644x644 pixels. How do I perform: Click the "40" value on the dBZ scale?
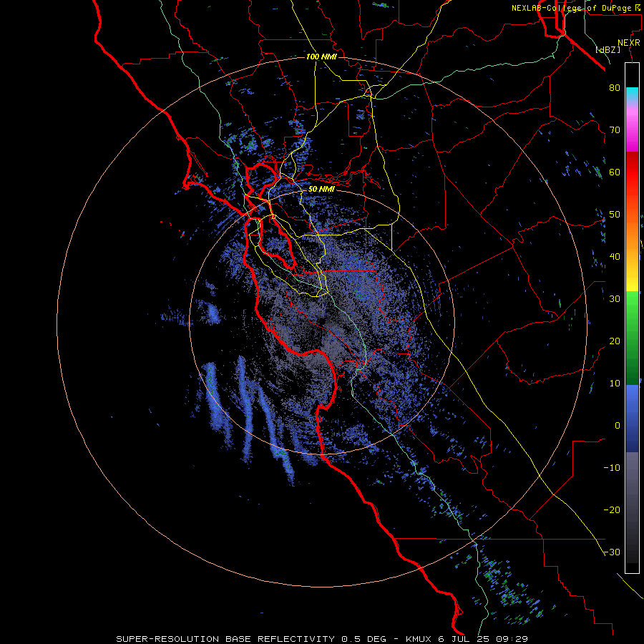pyautogui.click(x=615, y=257)
